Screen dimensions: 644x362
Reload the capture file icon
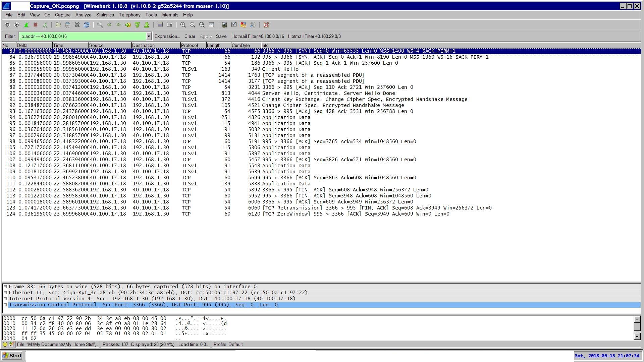[x=87, y=25]
